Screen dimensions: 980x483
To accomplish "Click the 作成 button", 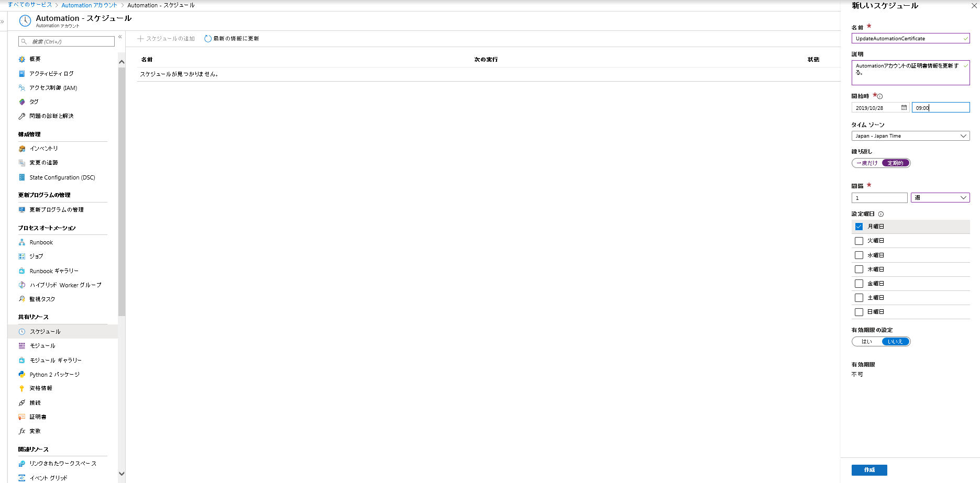I will click(x=869, y=470).
